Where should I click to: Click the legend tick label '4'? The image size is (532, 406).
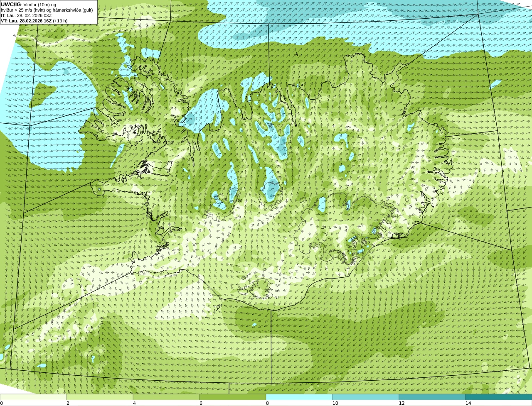click(x=134, y=403)
